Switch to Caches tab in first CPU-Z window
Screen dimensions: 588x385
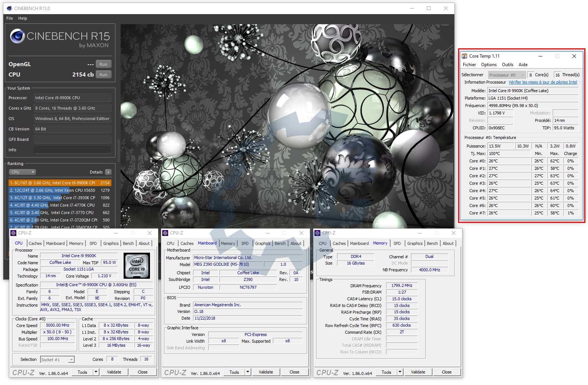[x=35, y=243]
